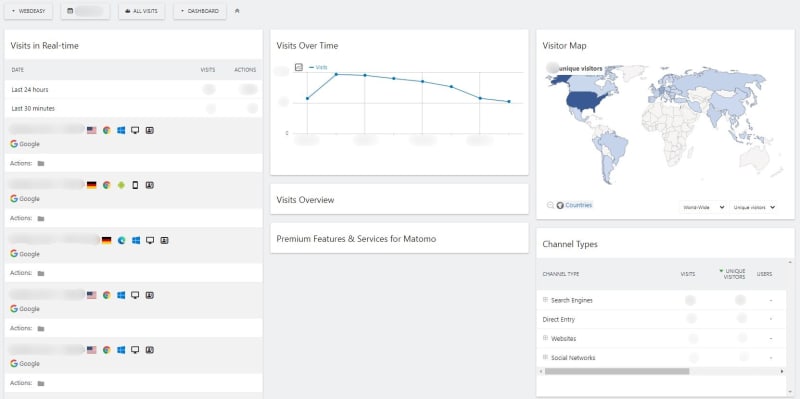This screenshot has width=800, height=399.
Task: Expand the Social Networks channel row
Action: [545, 357]
